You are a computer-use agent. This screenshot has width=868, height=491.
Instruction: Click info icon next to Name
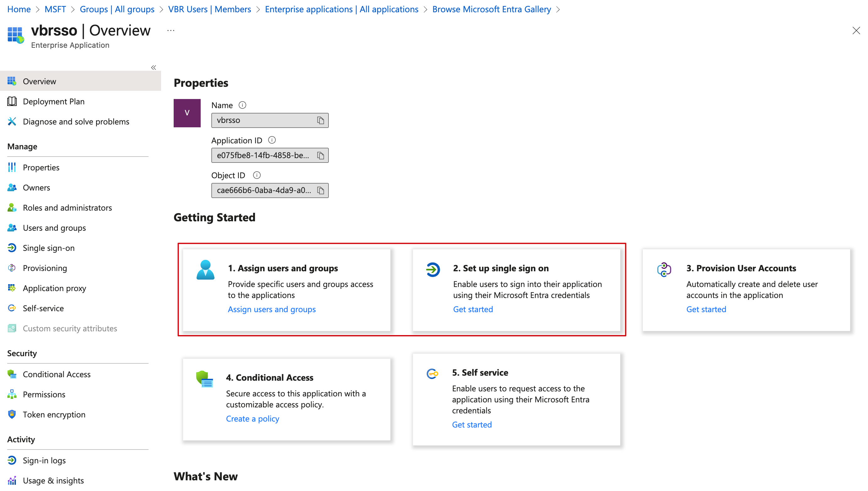coord(242,105)
